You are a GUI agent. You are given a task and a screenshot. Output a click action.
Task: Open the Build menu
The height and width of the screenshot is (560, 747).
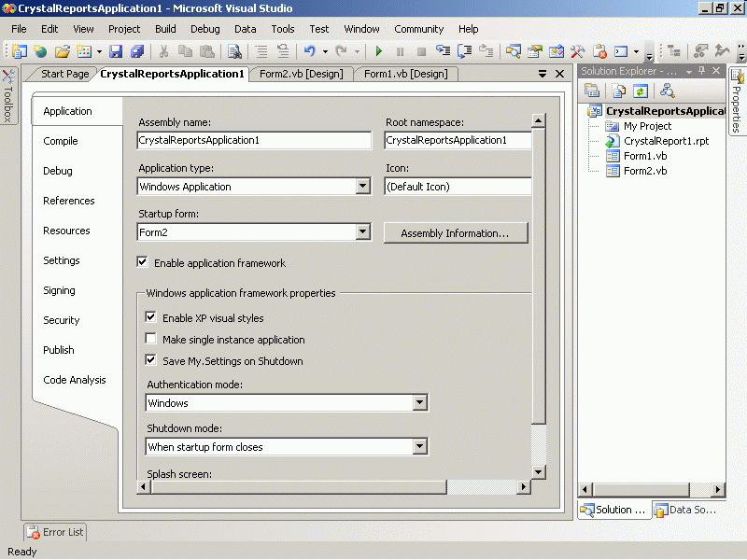(165, 29)
